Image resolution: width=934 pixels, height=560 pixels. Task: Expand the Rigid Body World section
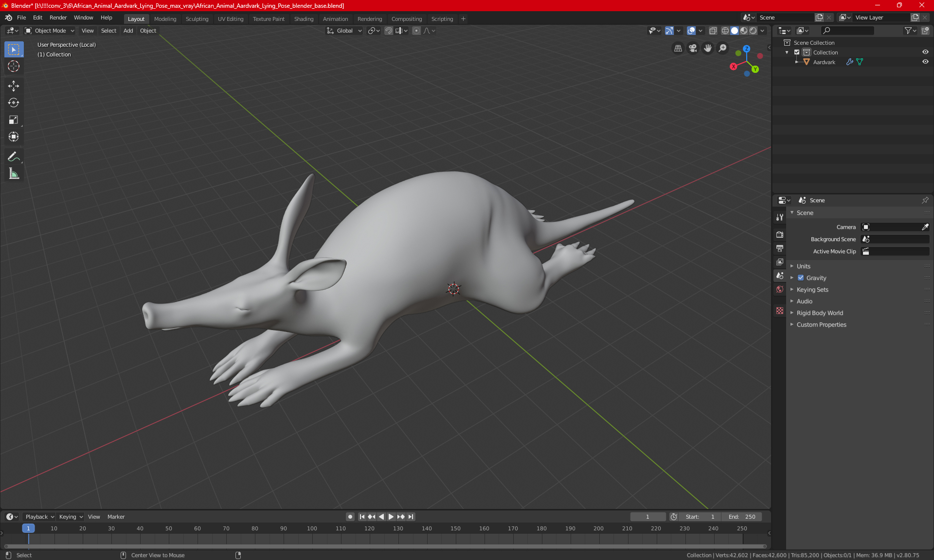pyautogui.click(x=820, y=313)
